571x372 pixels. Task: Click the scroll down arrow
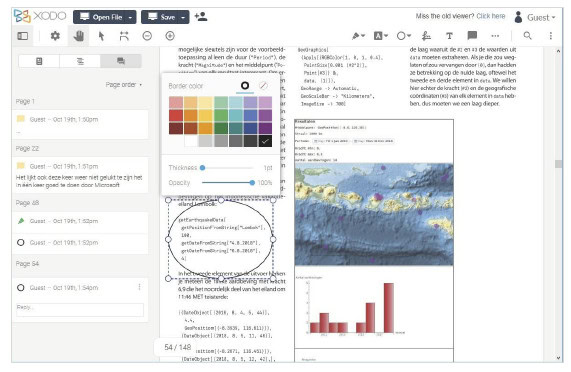[558, 358]
